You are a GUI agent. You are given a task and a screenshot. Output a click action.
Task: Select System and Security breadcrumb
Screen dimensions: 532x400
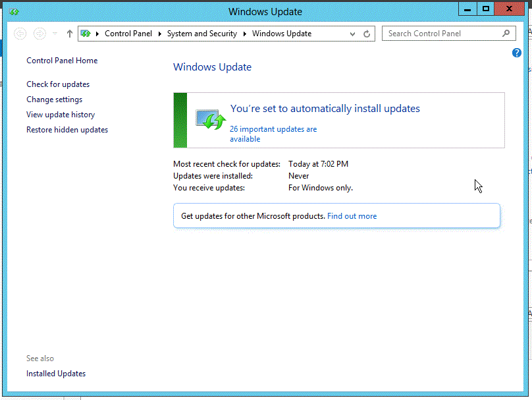(x=202, y=34)
